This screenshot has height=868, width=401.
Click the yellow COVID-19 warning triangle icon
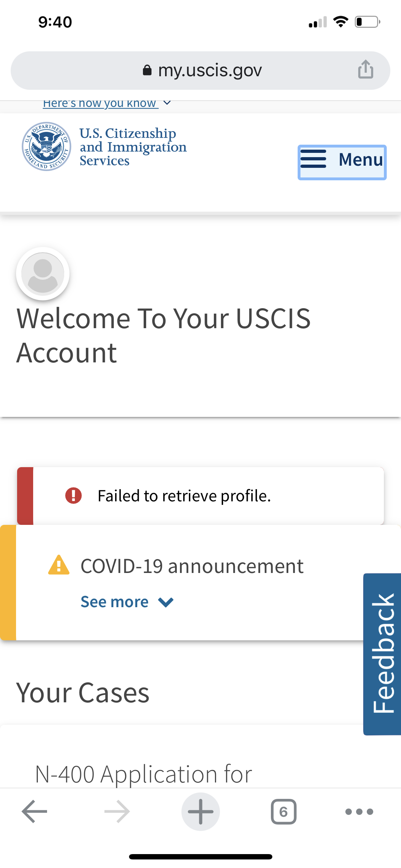pyautogui.click(x=59, y=565)
